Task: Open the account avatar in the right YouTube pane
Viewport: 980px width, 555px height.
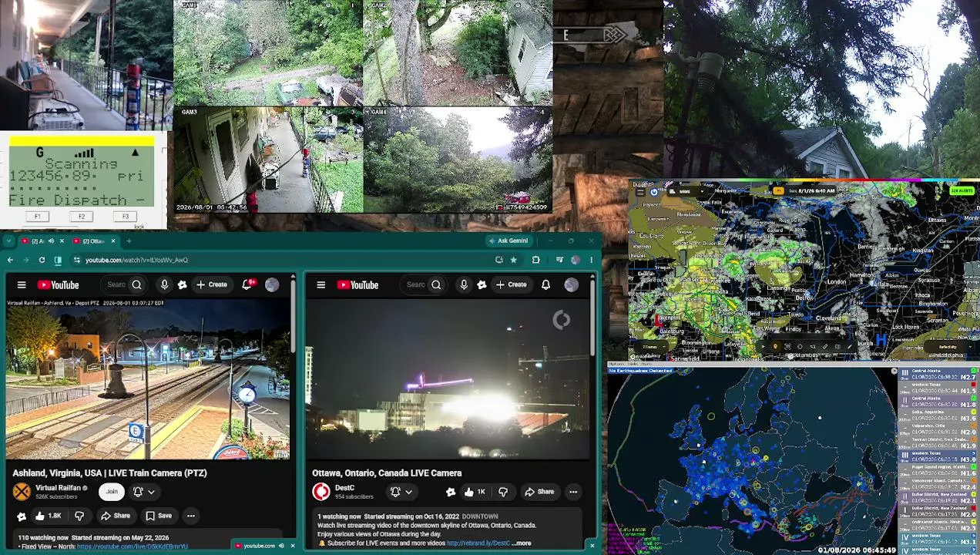Action: point(571,285)
